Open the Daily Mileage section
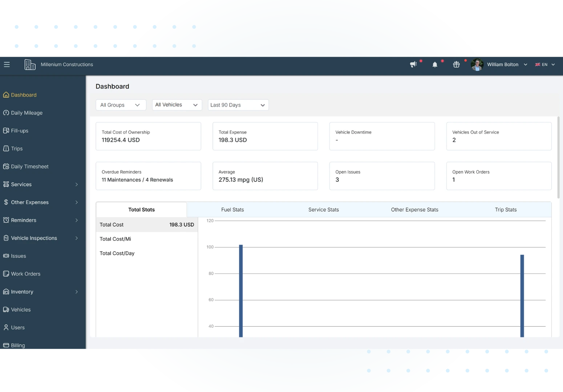 point(27,113)
